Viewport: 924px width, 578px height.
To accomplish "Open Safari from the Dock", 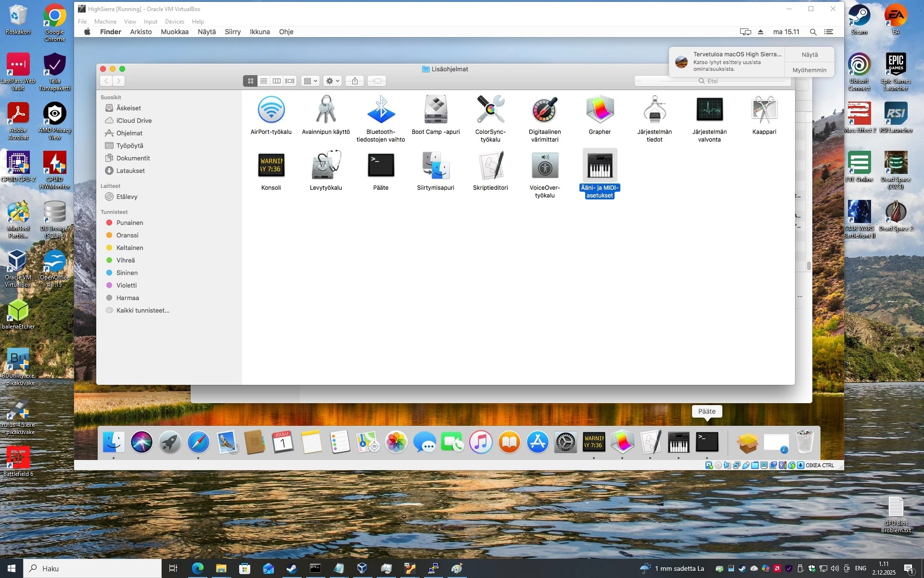I will (x=198, y=442).
